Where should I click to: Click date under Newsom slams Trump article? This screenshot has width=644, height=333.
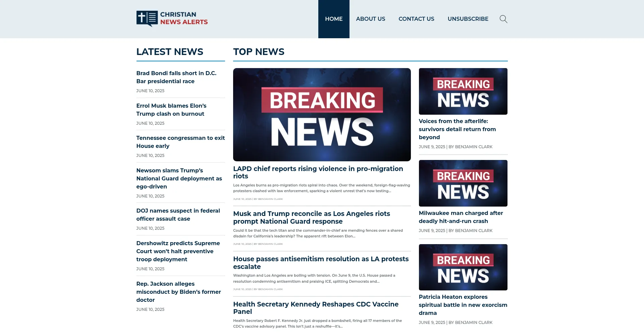tap(150, 196)
